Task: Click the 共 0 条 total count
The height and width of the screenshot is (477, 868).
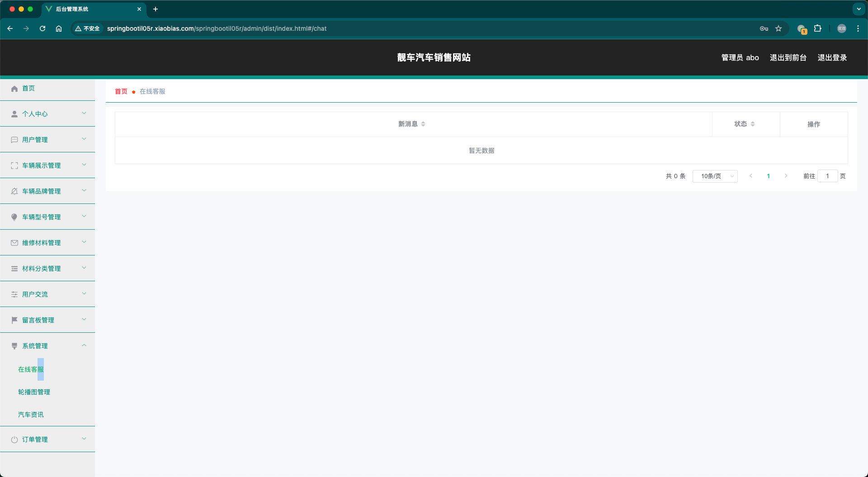Action: (675, 176)
